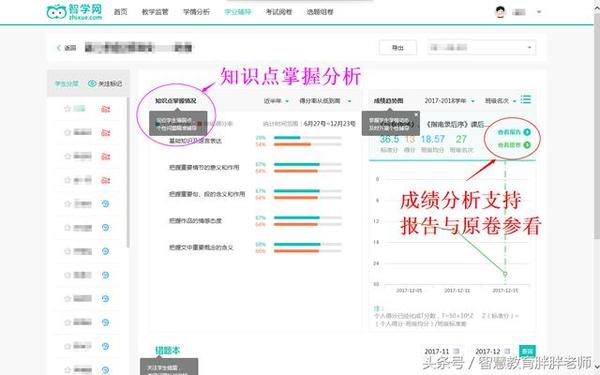Open the 查看原卷 link
Viewport: 600px width, 375px height.
(509, 145)
